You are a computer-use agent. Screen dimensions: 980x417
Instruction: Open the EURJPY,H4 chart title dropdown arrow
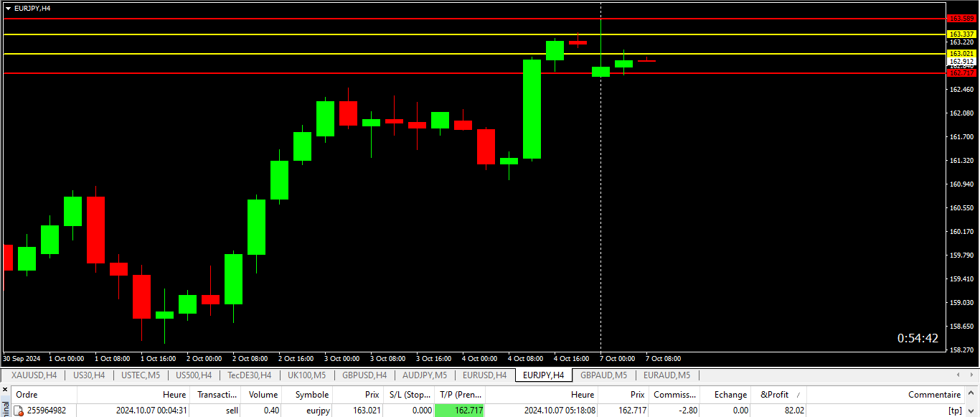point(8,8)
